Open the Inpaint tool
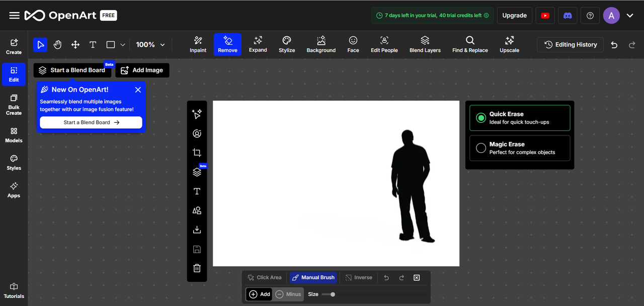The image size is (644, 306). click(198, 44)
